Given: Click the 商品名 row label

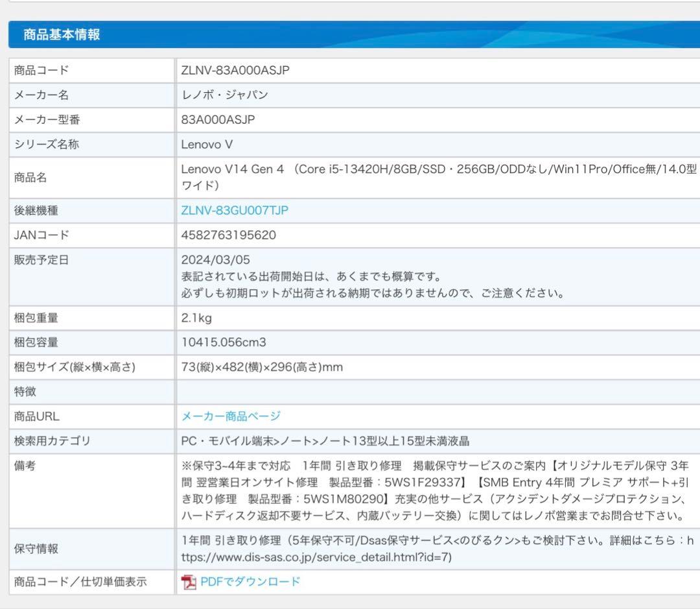Looking at the screenshot, I should pyautogui.click(x=31, y=177).
